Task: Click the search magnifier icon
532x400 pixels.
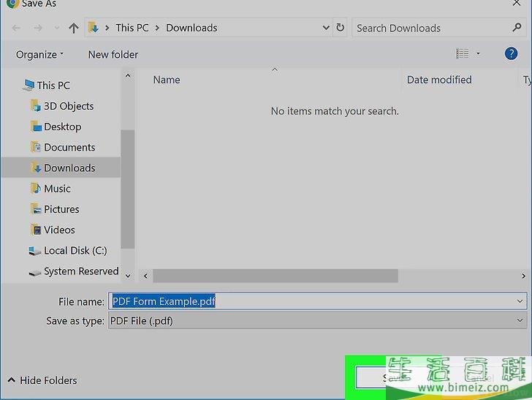Action: click(x=517, y=28)
